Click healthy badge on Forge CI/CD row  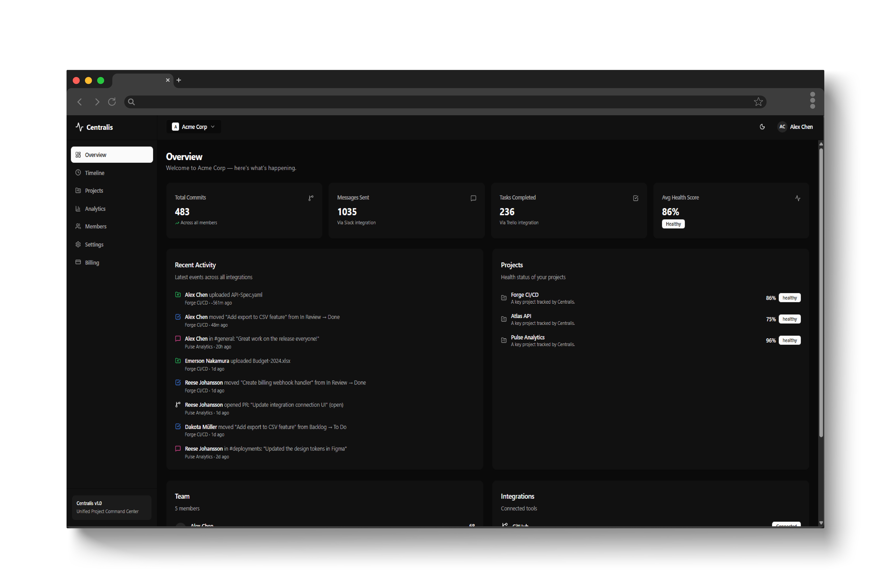click(x=790, y=298)
